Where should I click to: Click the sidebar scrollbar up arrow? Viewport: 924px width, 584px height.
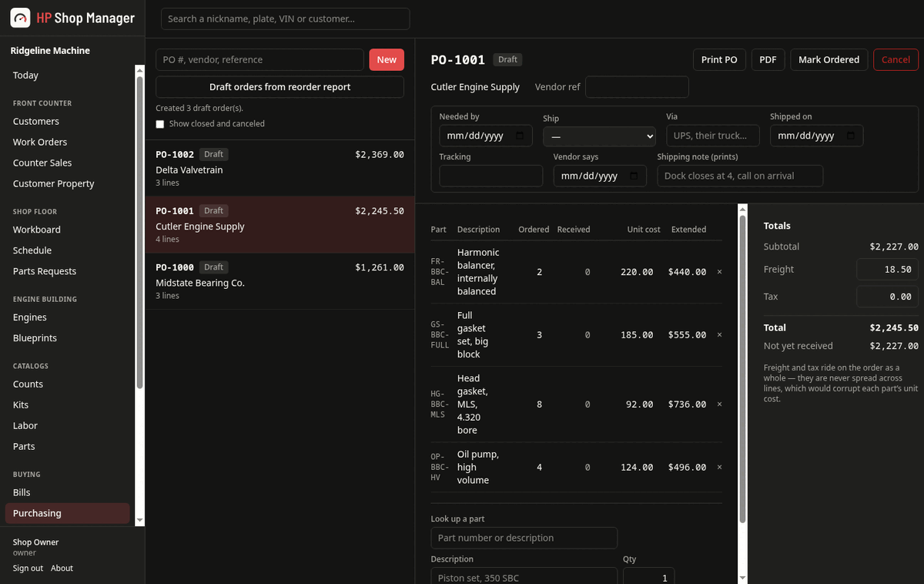(139, 71)
